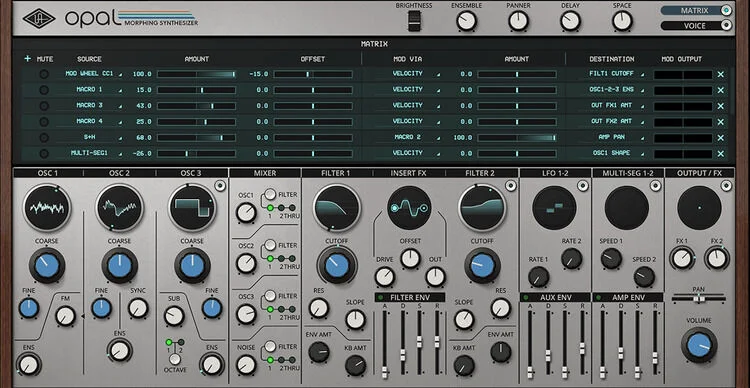Remove the AMP PAN modulation row
The image size is (750, 388).
720,138
